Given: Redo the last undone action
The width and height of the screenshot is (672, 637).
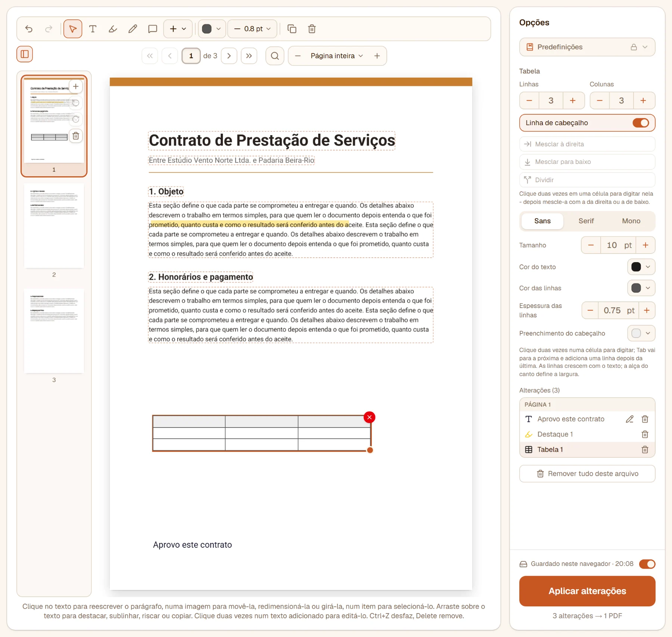Looking at the screenshot, I should (x=49, y=29).
